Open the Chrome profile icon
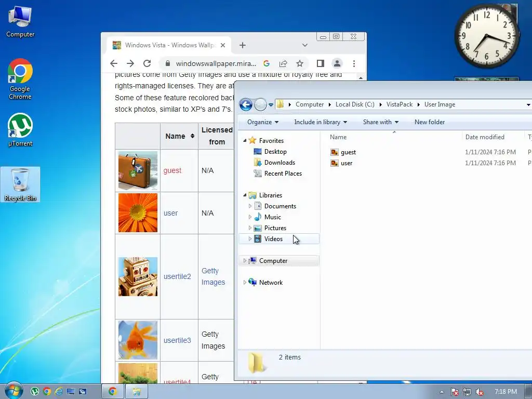The width and height of the screenshot is (532, 399). pyautogui.click(x=337, y=63)
